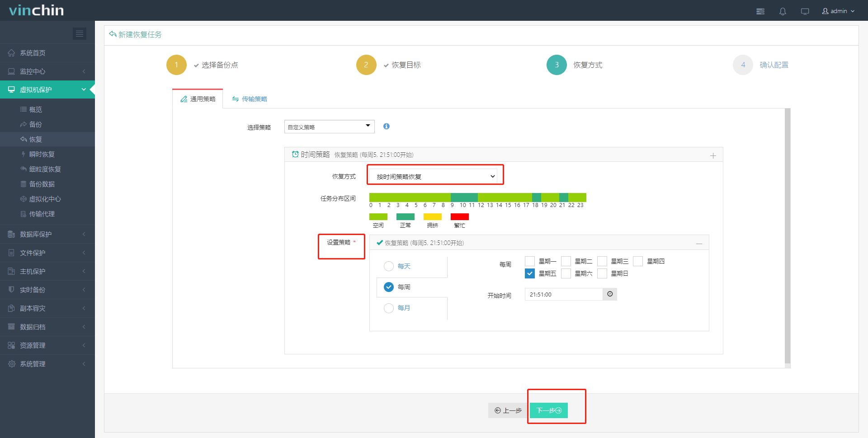
Task: Check 星期六 checkbox
Action: [566, 273]
